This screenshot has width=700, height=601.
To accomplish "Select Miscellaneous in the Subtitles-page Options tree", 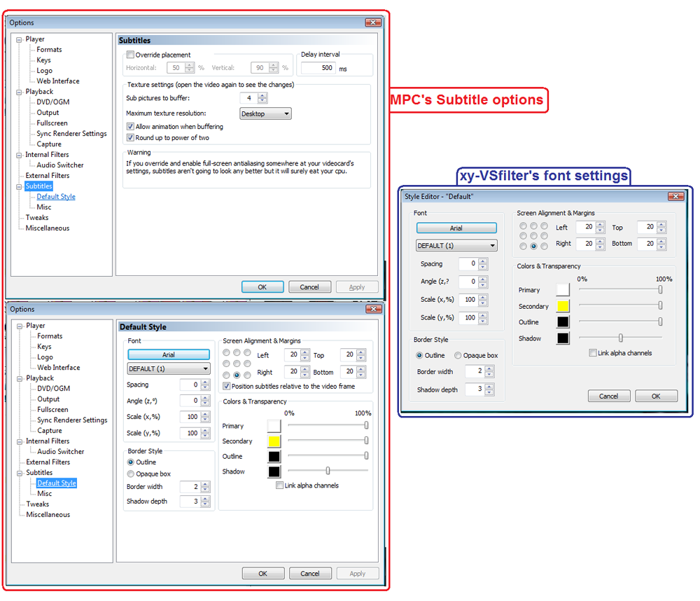I will pos(48,228).
